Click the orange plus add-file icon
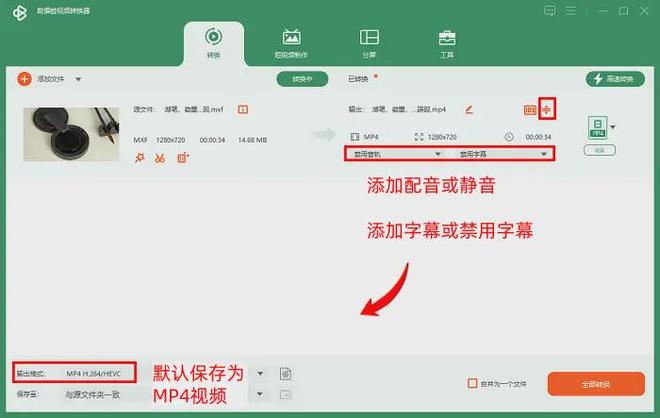Viewport: 660px width, 418px height. click(x=24, y=79)
